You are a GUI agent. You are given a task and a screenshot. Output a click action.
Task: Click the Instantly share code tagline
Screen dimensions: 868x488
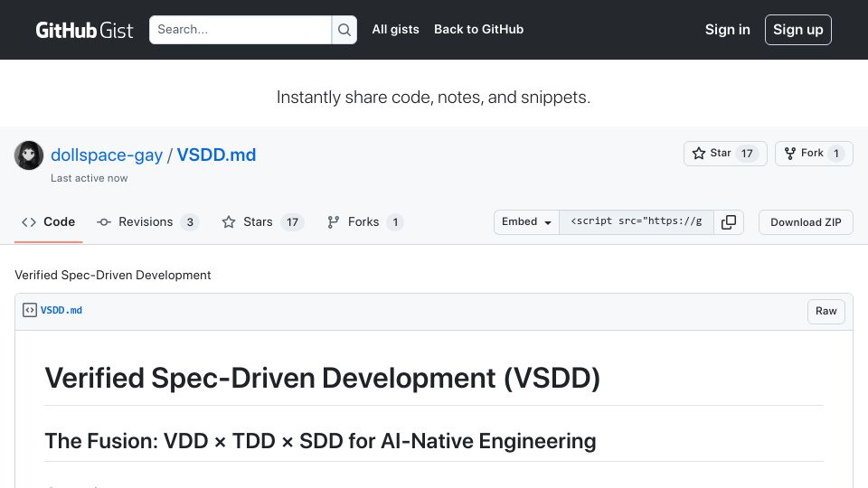coord(433,98)
